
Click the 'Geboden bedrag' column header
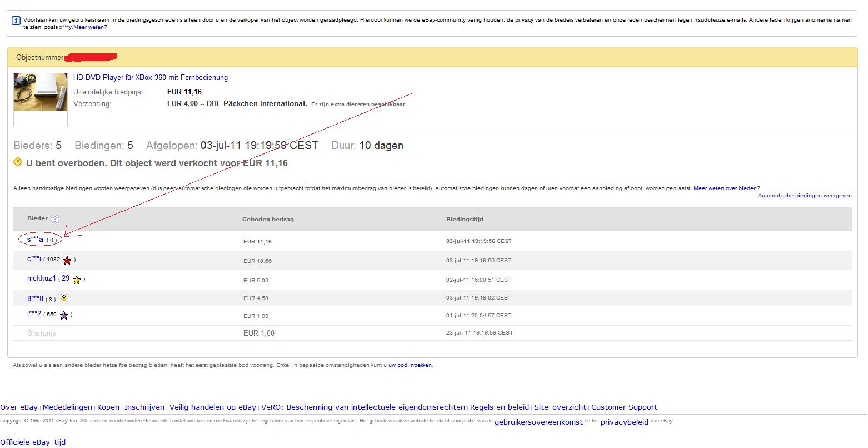tap(268, 220)
